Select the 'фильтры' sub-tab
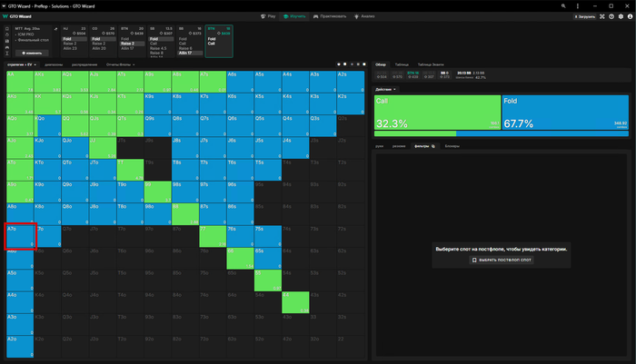 coord(422,145)
